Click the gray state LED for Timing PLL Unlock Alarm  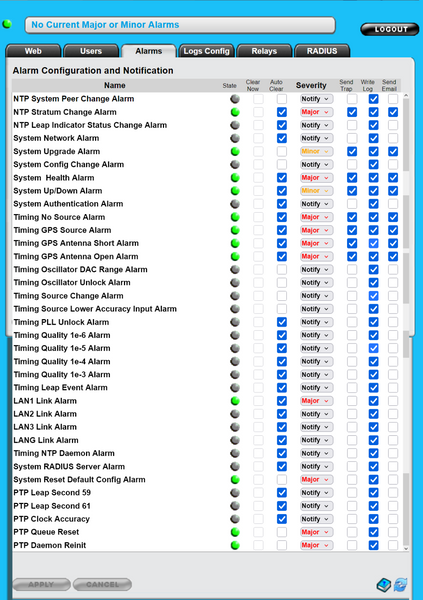(x=235, y=322)
